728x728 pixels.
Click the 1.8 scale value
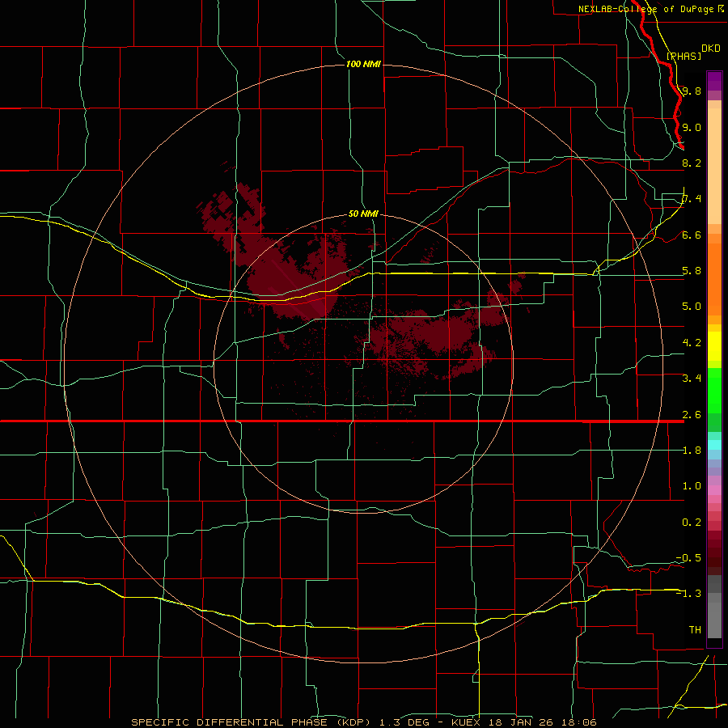692,450
